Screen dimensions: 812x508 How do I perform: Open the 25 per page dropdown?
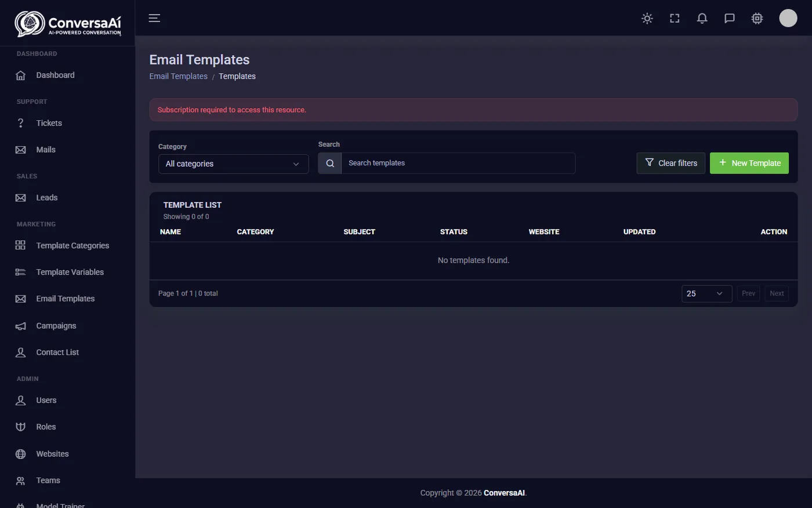[x=706, y=294]
